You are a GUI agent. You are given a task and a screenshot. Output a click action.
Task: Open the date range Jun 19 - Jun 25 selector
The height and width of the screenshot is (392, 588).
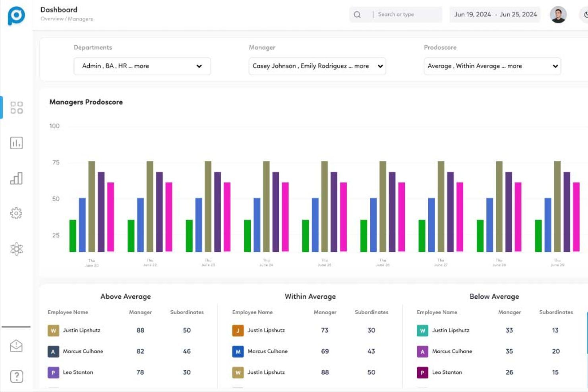click(x=495, y=14)
